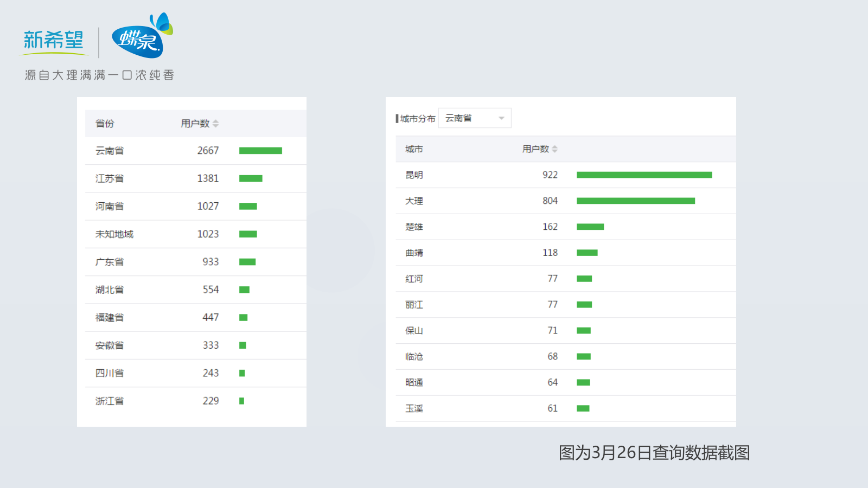Click the green bar next to 昆明
The width and height of the screenshot is (868, 488).
(644, 175)
